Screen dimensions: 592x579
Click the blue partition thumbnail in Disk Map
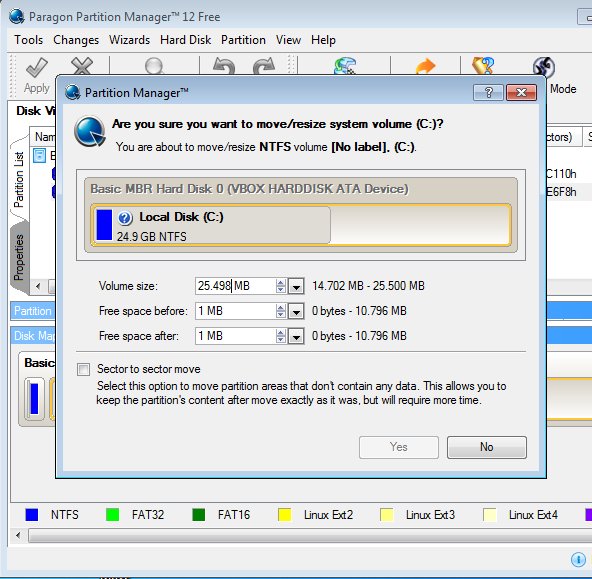pyautogui.click(x=34, y=399)
